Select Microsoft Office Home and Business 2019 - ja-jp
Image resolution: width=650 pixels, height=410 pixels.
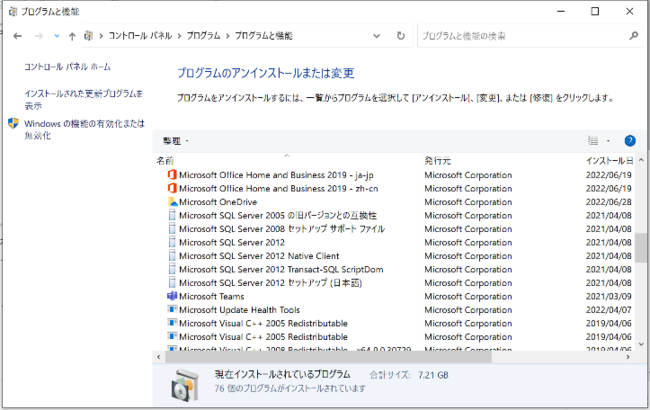click(276, 175)
